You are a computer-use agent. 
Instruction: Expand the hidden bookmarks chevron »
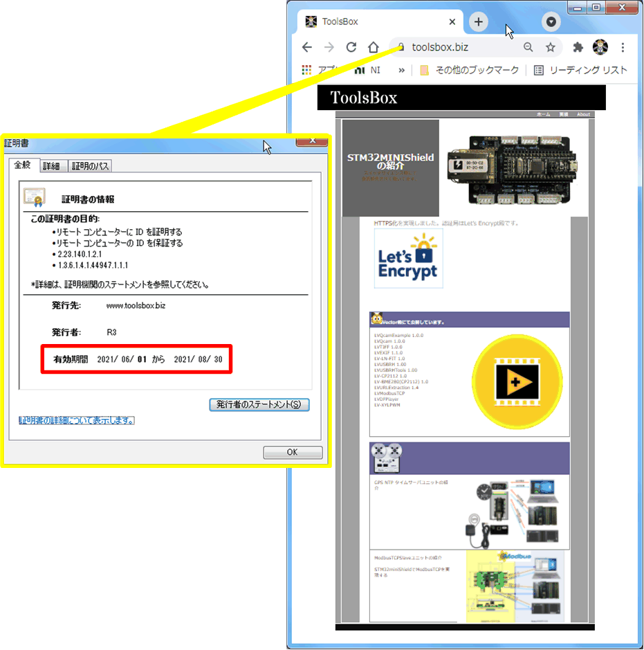[x=401, y=70]
